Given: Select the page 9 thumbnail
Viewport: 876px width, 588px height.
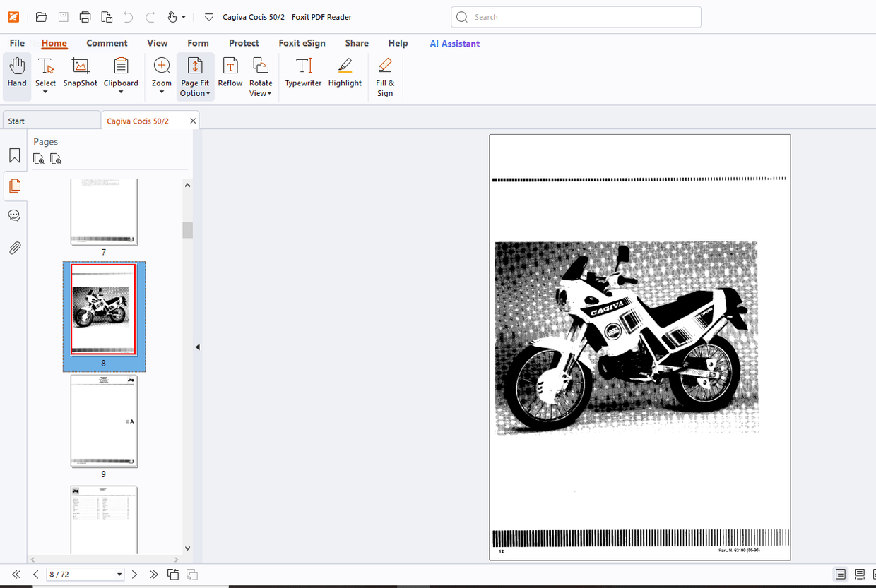Looking at the screenshot, I should (104, 421).
